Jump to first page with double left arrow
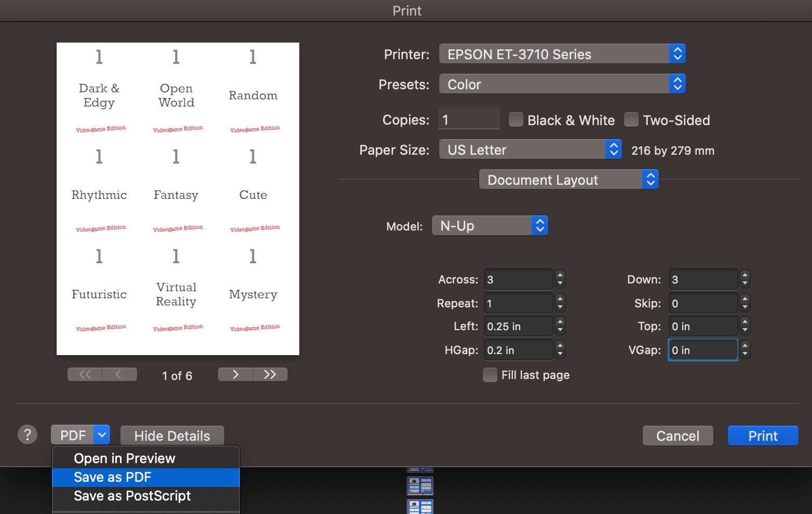 (85, 374)
